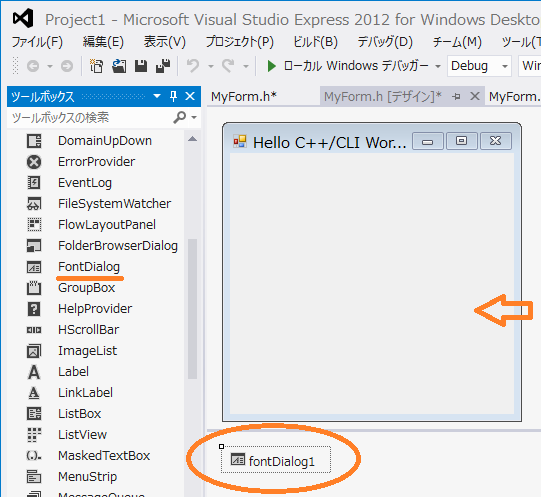The image size is (541, 497).
Task: Click the form's minimize button in designer
Action: click(428, 141)
